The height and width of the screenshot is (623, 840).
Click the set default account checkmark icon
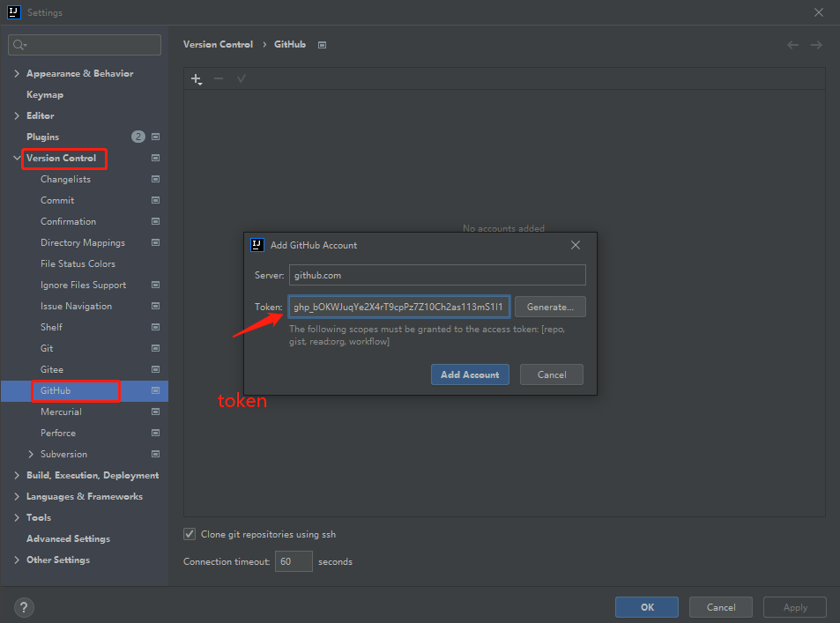pyautogui.click(x=242, y=78)
